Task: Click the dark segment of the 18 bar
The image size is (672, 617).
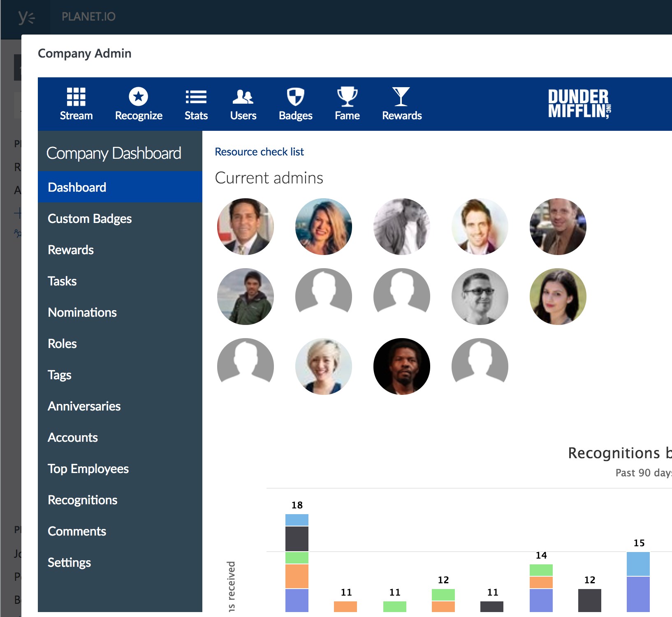Action: pyautogui.click(x=297, y=539)
